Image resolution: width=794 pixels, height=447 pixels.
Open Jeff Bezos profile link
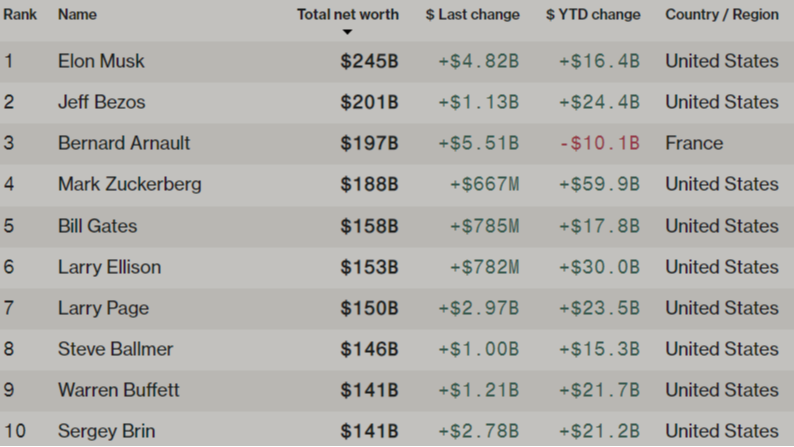(102, 102)
